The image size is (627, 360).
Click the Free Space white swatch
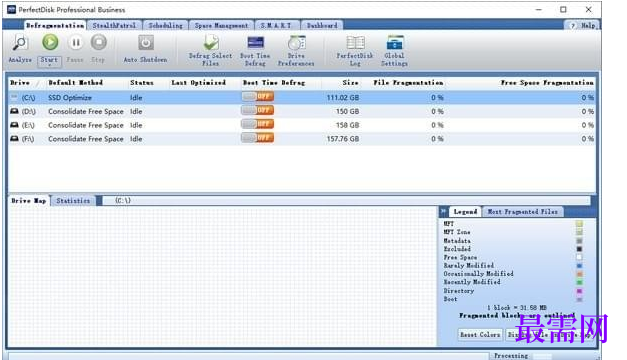(579, 257)
